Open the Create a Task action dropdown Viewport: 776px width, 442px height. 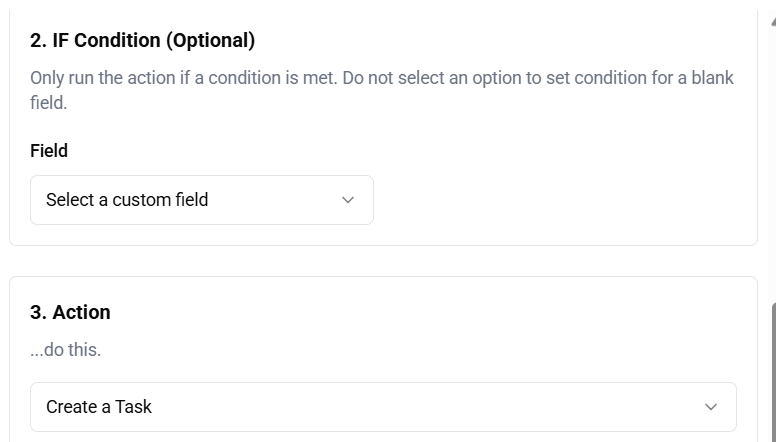(x=383, y=407)
